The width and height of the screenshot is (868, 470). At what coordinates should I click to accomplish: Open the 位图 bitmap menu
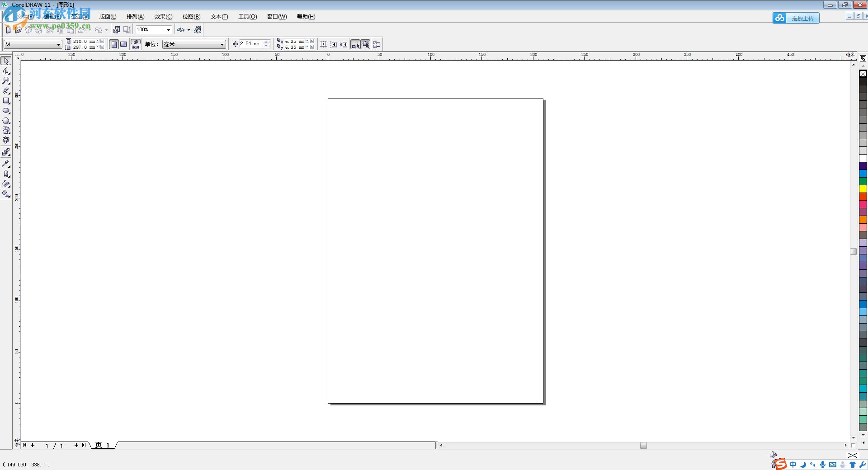click(191, 17)
